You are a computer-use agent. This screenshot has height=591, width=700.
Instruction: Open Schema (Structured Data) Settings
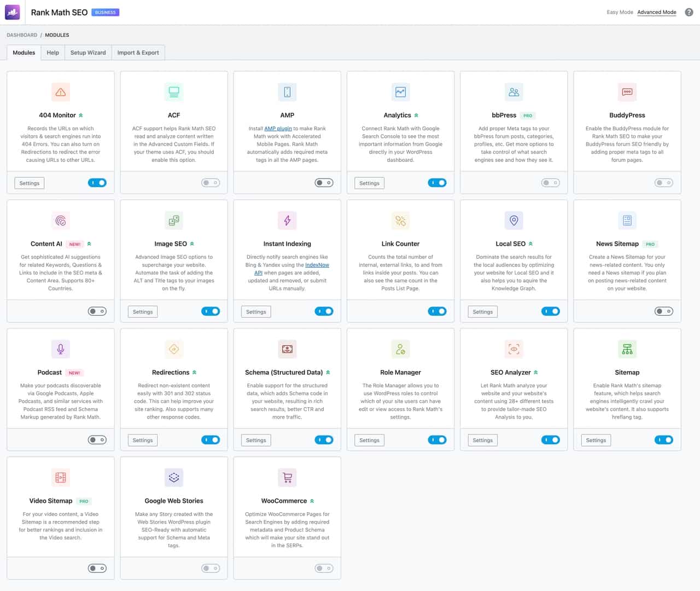(x=256, y=441)
